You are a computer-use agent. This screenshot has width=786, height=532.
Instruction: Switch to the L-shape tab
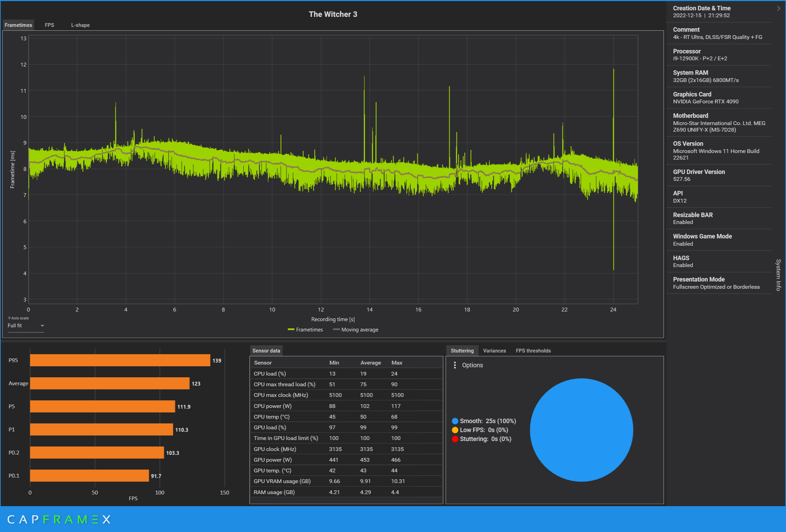[80, 25]
